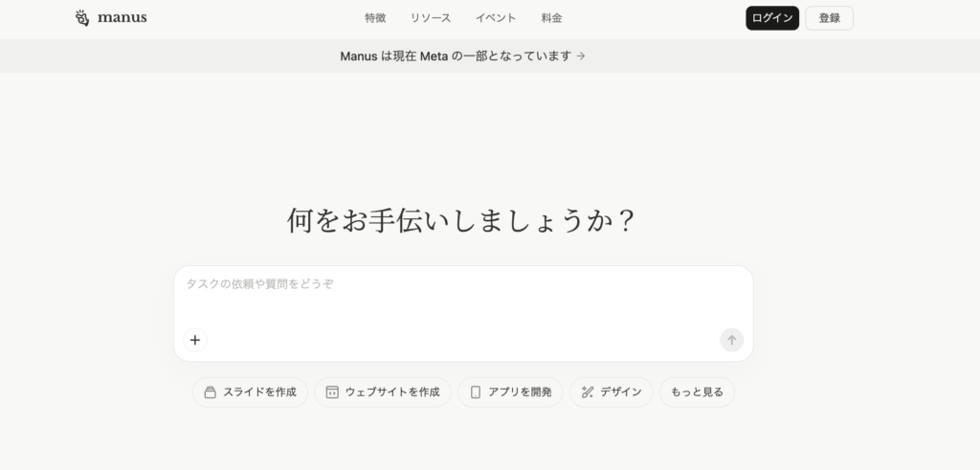Viewport: 980px width, 470px height.
Task: Click the pen design icon on デザイン chip
Action: pyautogui.click(x=587, y=392)
